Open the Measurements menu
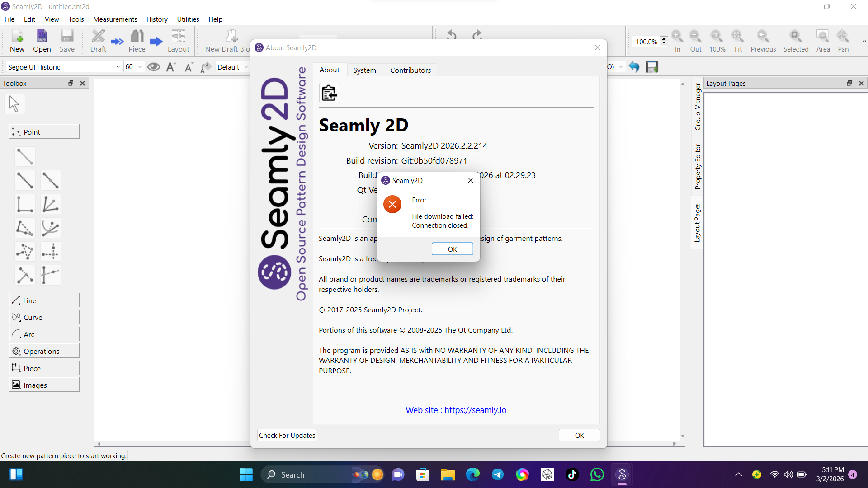The height and width of the screenshot is (488, 868). [115, 19]
